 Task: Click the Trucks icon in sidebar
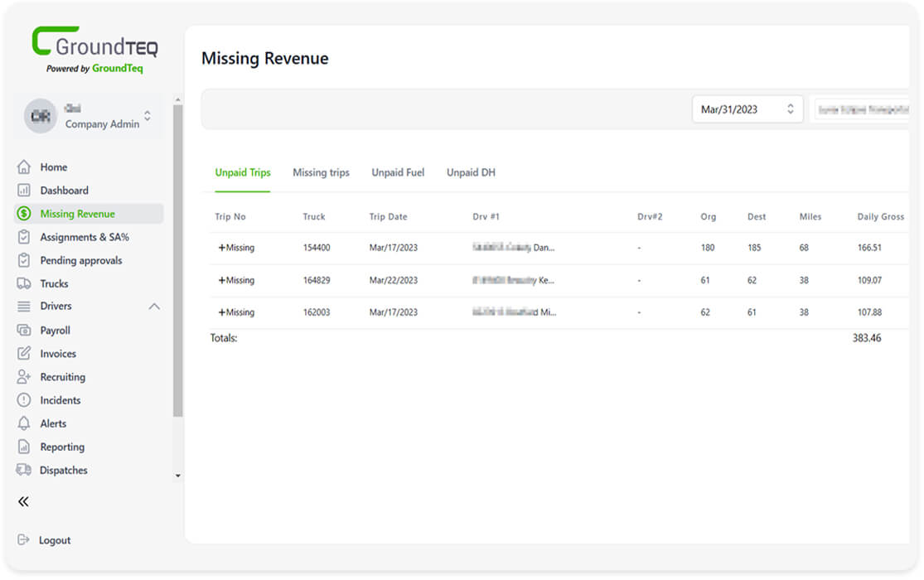pos(23,283)
